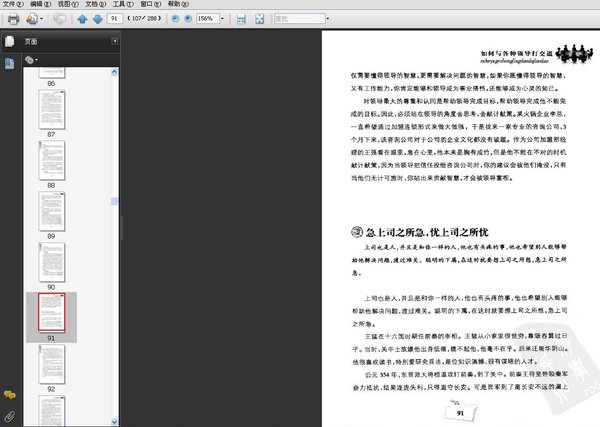Screen dimensions: 600x427
Task: Click the find search text field
Action: pos(300,18)
